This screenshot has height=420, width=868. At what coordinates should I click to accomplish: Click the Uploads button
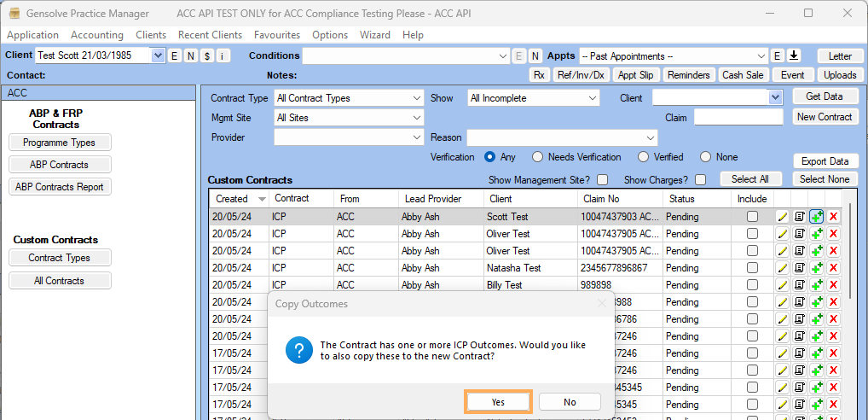(840, 75)
